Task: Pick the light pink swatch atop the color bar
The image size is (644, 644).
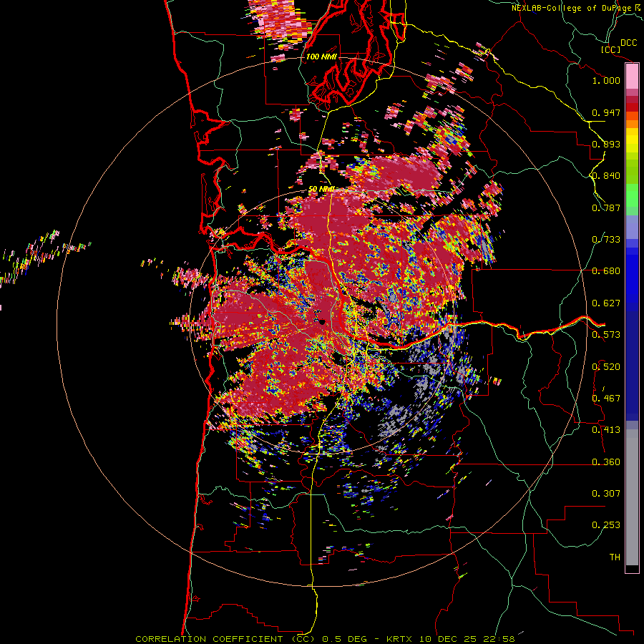Action: point(632,76)
